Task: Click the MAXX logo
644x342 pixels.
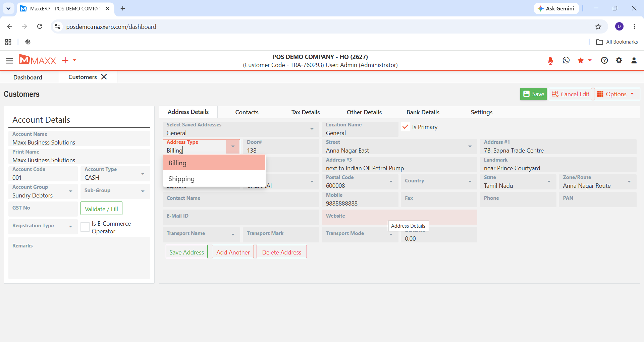Action: 38,60
